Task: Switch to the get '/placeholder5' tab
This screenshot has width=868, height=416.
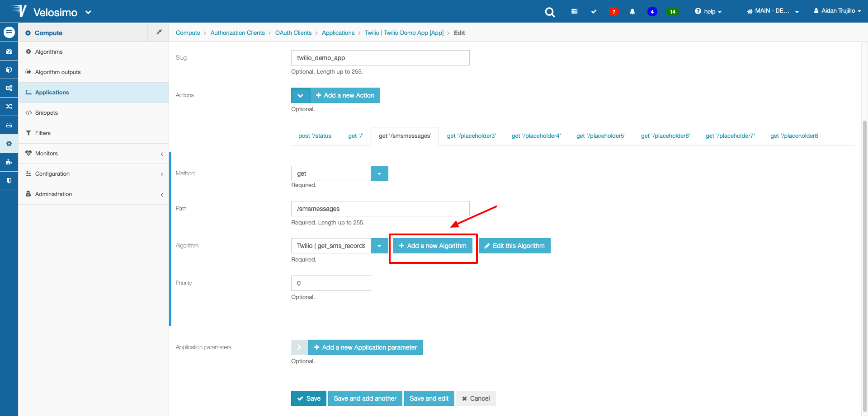Action: point(601,136)
